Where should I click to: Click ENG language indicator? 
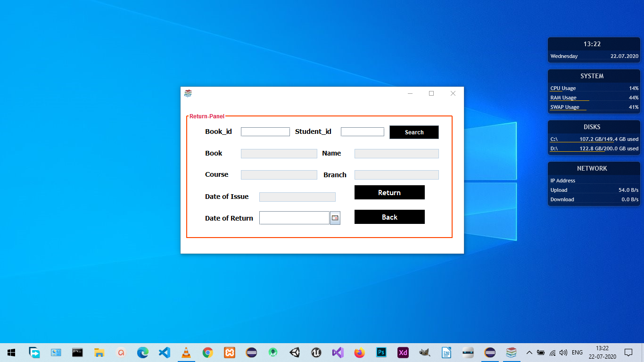click(577, 353)
